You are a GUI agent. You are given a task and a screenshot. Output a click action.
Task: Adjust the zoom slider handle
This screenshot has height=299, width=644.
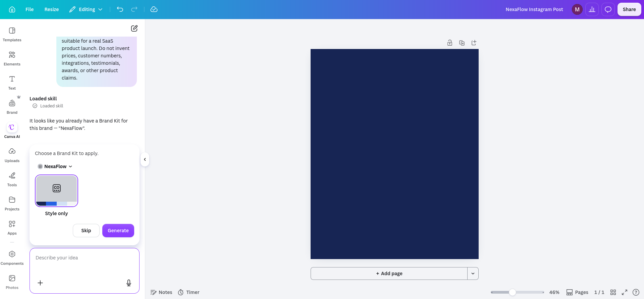512,292
